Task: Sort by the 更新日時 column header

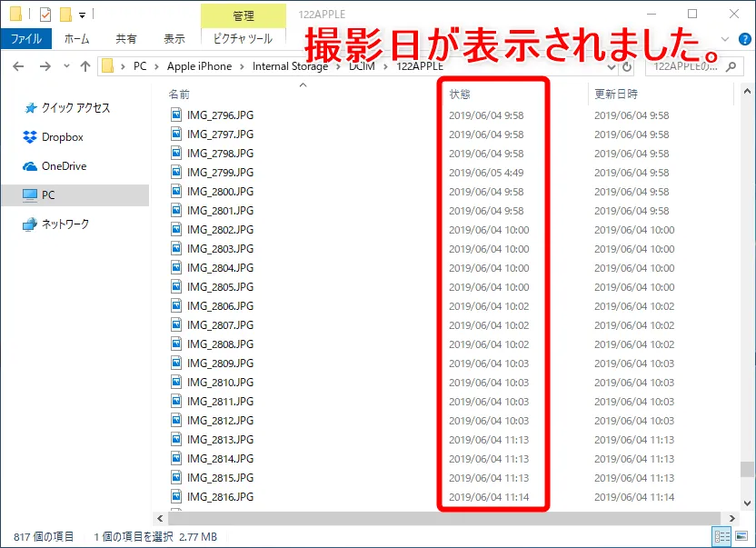Action: [x=616, y=95]
